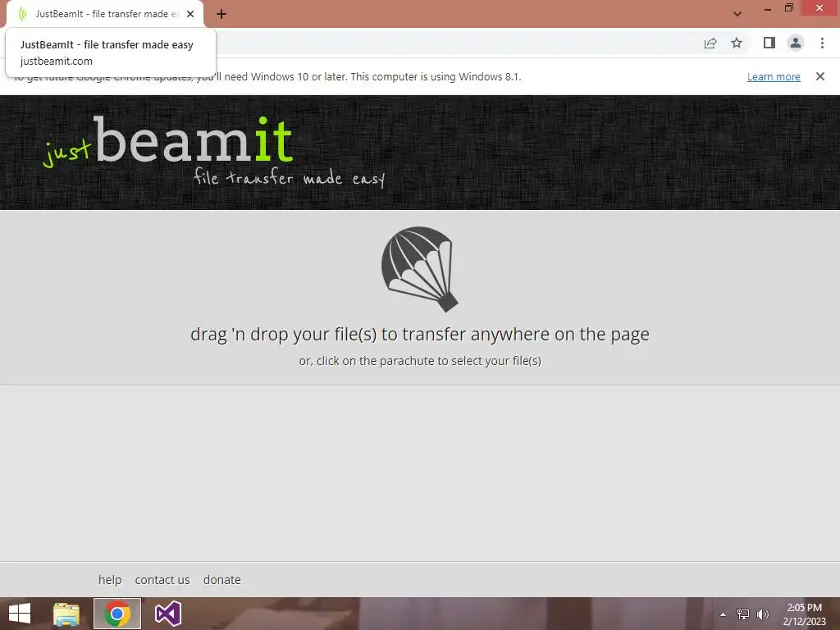
Task: Close the JustBeamIt tab
Action: coord(190,14)
